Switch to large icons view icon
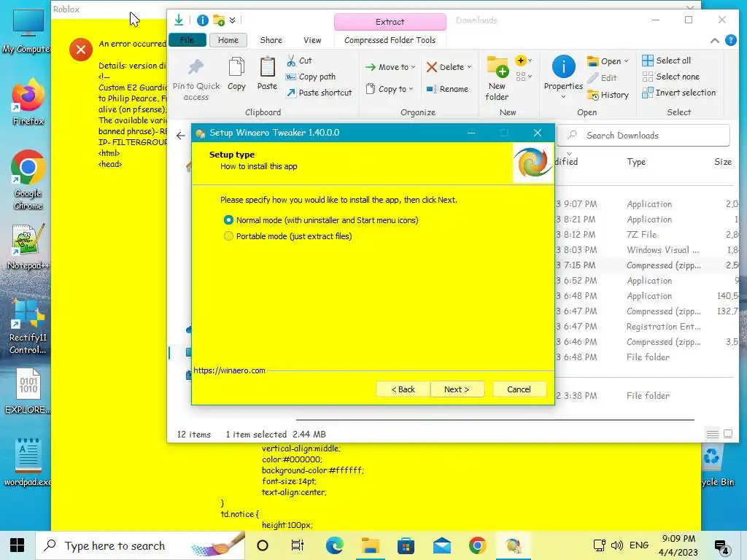The height and width of the screenshot is (560, 747). 728,434
